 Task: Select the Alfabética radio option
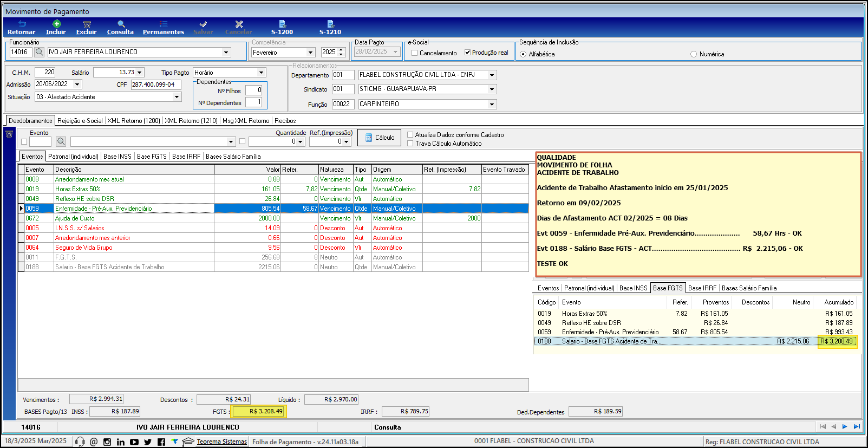tap(523, 54)
